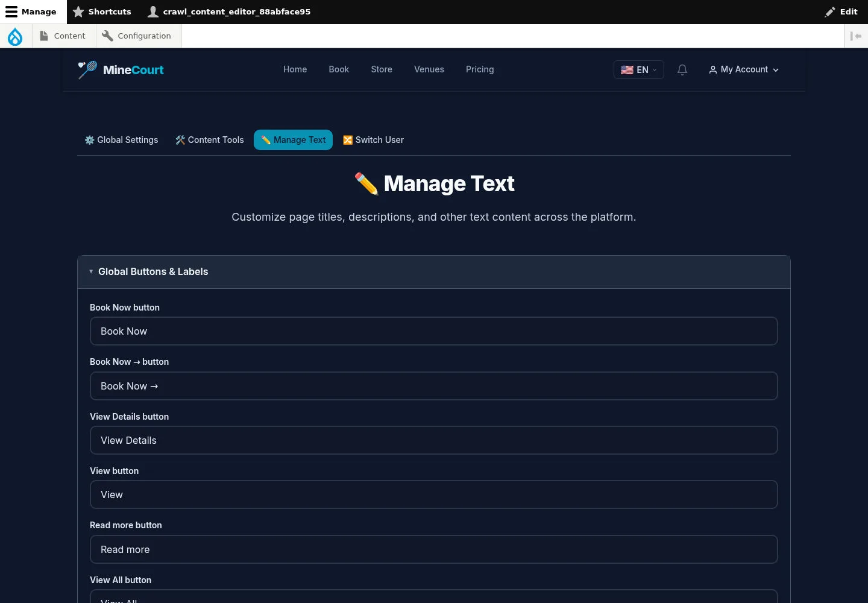Open the Pricing nav link
Screen dimensions: 868x603
(x=480, y=69)
